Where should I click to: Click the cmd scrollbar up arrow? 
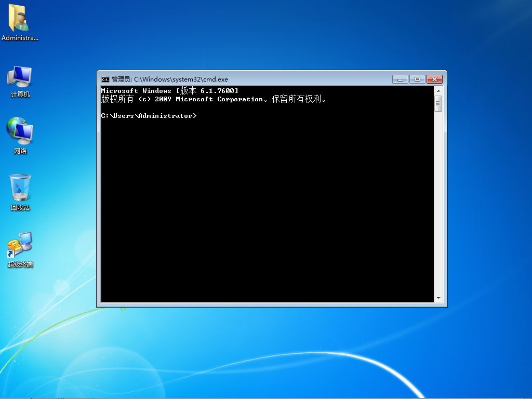pos(438,91)
